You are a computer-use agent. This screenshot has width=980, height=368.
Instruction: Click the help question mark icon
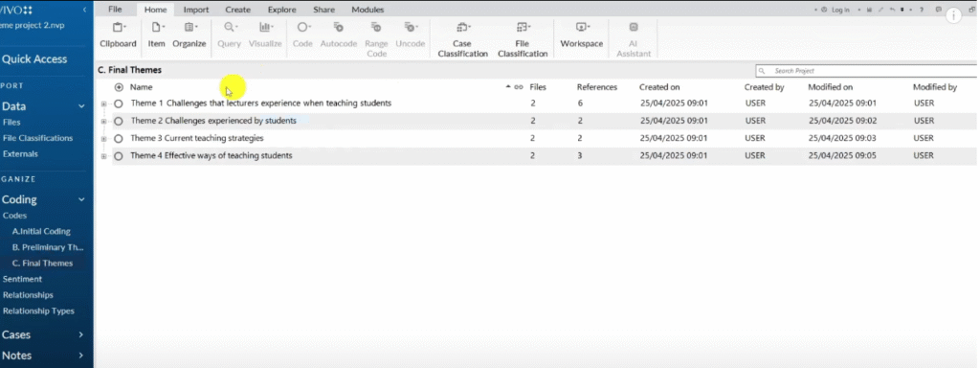coord(922,10)
